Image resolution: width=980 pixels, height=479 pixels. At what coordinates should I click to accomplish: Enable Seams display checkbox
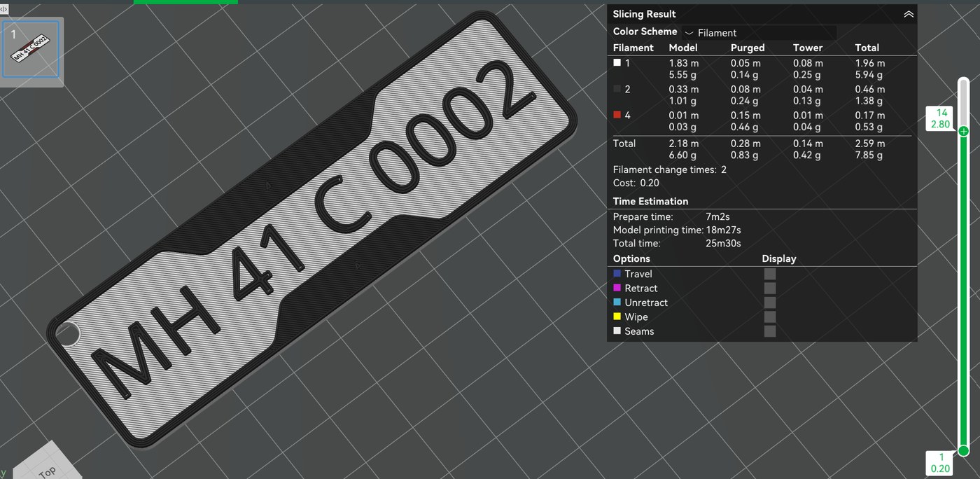click(770, 331)
